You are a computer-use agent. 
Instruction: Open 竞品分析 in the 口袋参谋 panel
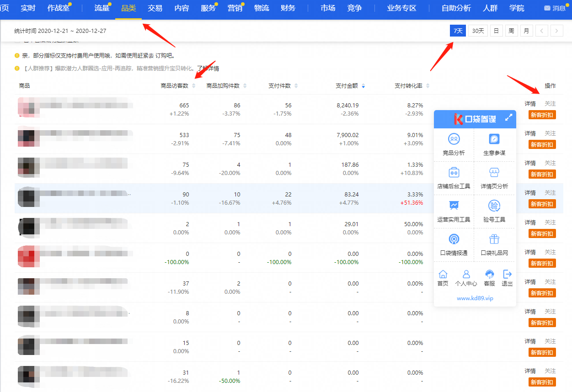pyautogui.click(x=454, y=145)
